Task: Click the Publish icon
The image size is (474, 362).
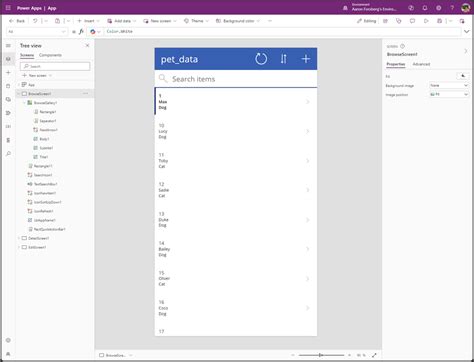Action: pyautogui.click(x=462, y=21)
